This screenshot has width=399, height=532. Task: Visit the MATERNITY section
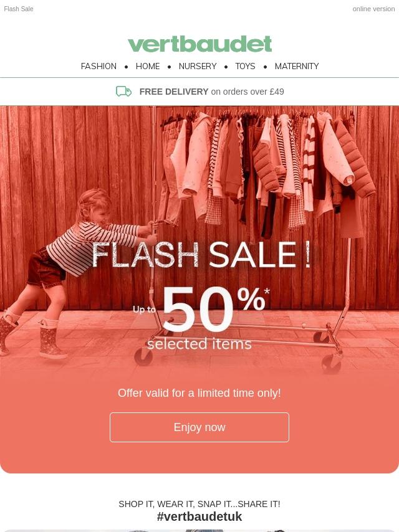click(297, 66)
